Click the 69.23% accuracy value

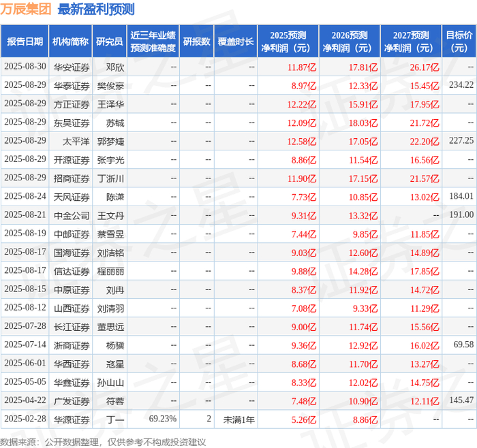(x=162, y=419)
